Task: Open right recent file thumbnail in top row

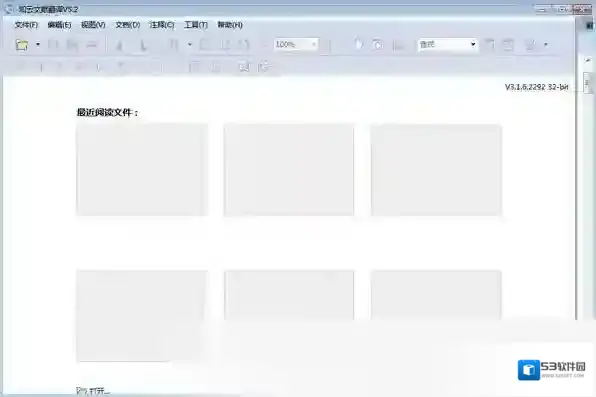Action: 436,170
